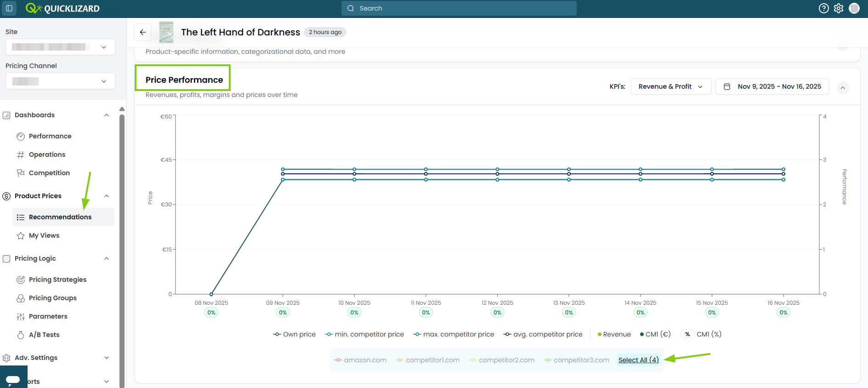
Task: Click the calendar icon in date range
Action: (727, 86)
